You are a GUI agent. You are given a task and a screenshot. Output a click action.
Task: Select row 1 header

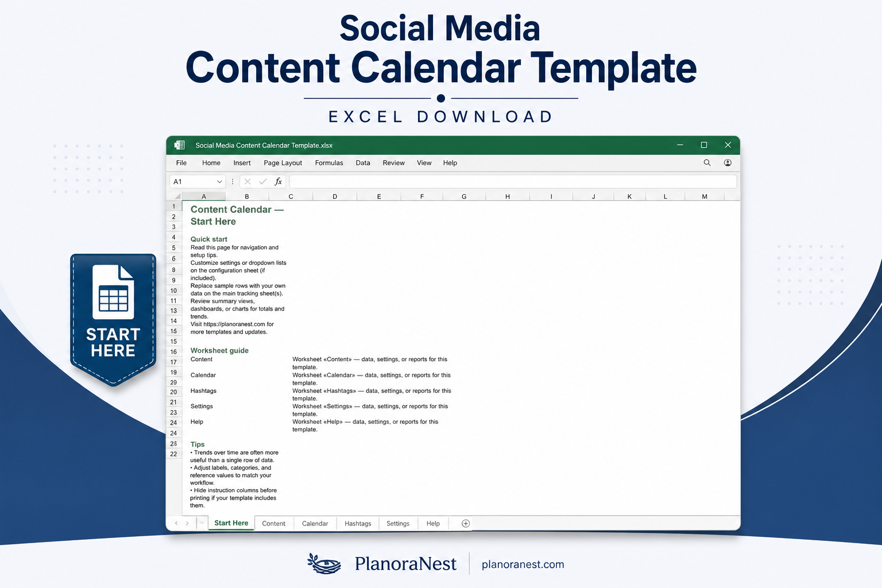174,206
